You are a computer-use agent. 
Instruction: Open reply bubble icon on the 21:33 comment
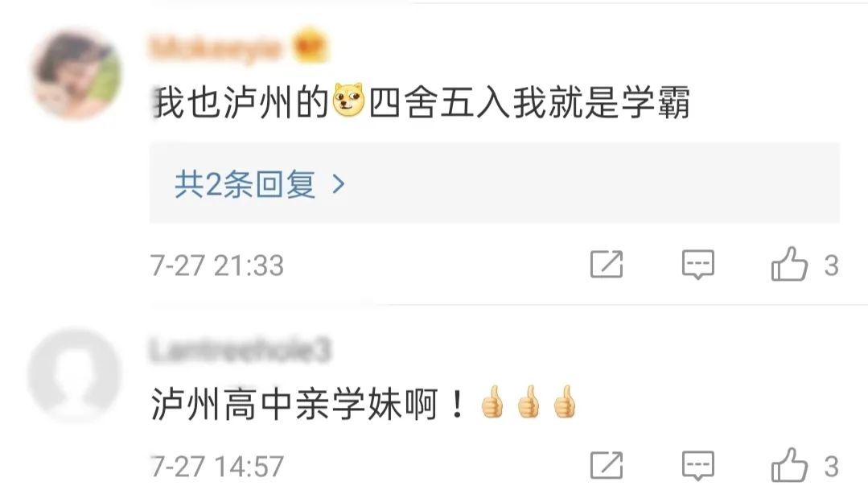(x=697, y=265)
